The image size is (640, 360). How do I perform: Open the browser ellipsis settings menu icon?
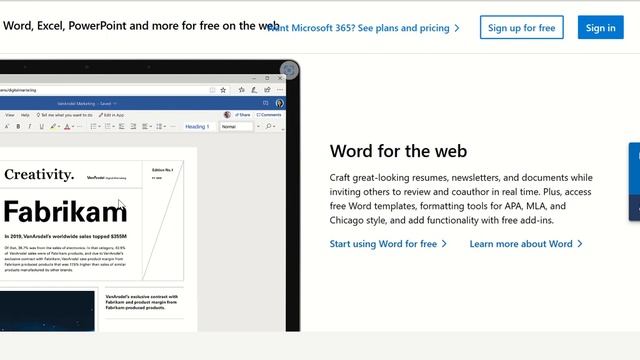pos(280,90)
